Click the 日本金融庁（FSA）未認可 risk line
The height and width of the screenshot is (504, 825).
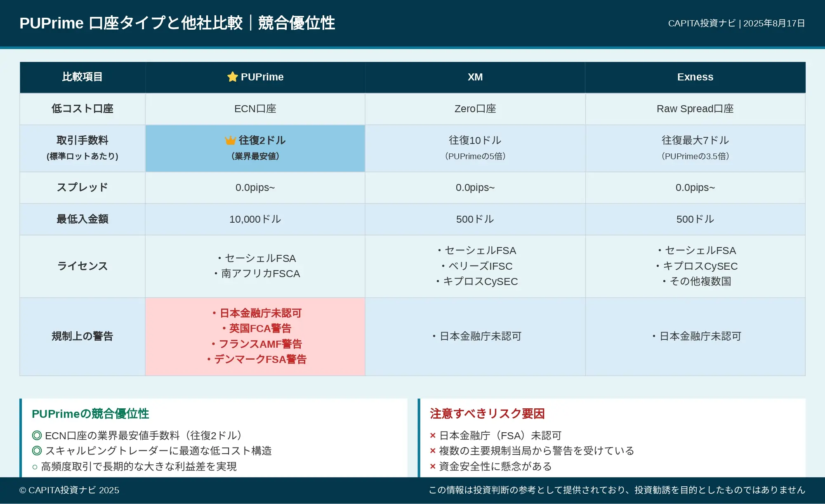tap(495, 436)
